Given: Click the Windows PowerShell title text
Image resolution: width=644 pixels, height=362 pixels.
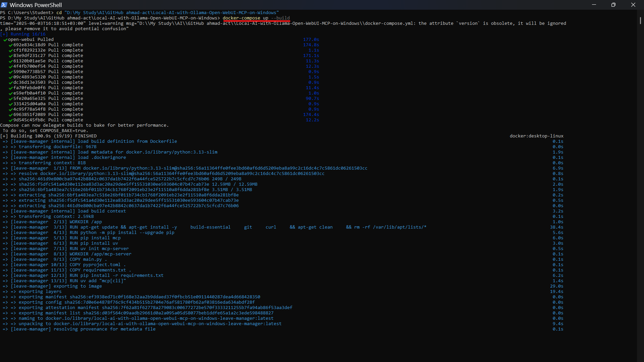Looking at the screenshot, I should (36, 5).
